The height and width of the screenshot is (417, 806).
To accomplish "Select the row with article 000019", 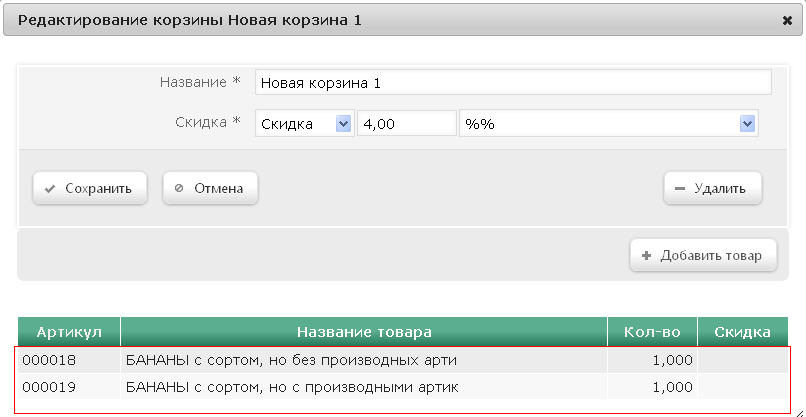I will click(403, 387).
